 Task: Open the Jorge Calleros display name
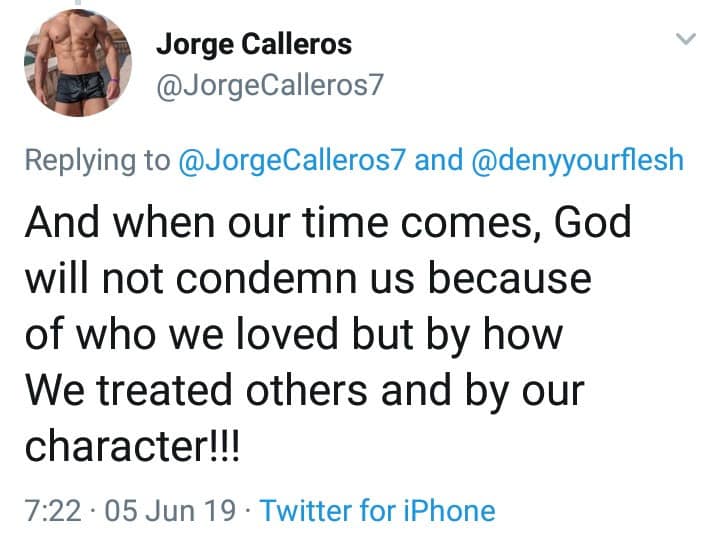click(x=253, y=46)
